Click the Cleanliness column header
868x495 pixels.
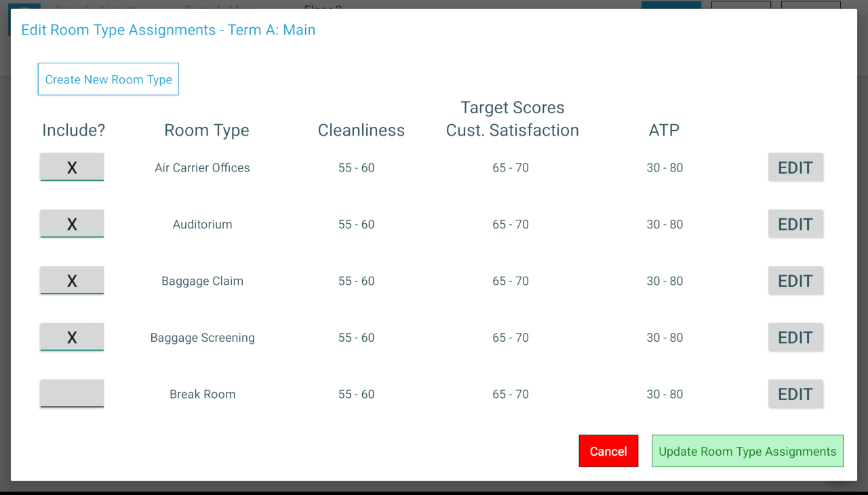pos(361,130)
